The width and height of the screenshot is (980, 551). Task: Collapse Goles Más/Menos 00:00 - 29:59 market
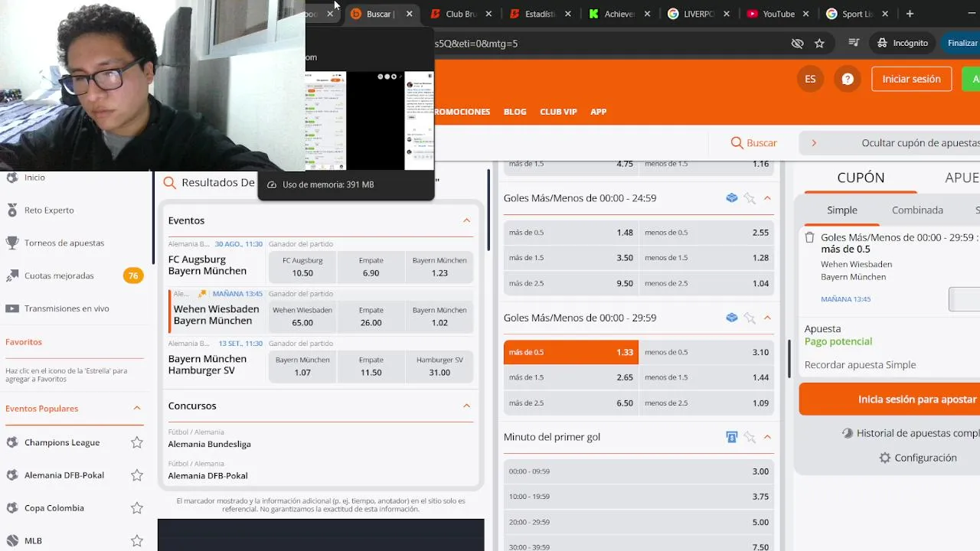[x=767, y=318]
